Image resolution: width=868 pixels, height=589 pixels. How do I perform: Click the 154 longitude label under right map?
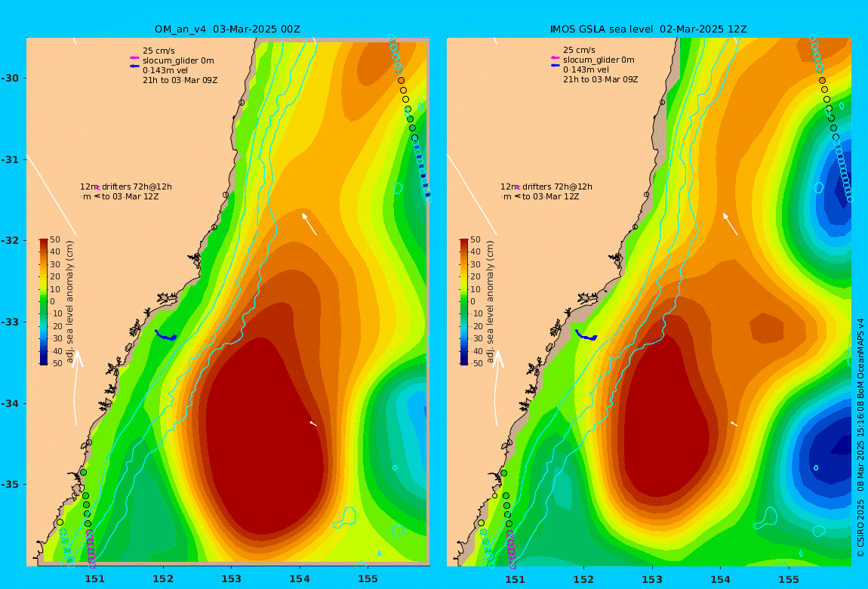(x=720, y=579)
